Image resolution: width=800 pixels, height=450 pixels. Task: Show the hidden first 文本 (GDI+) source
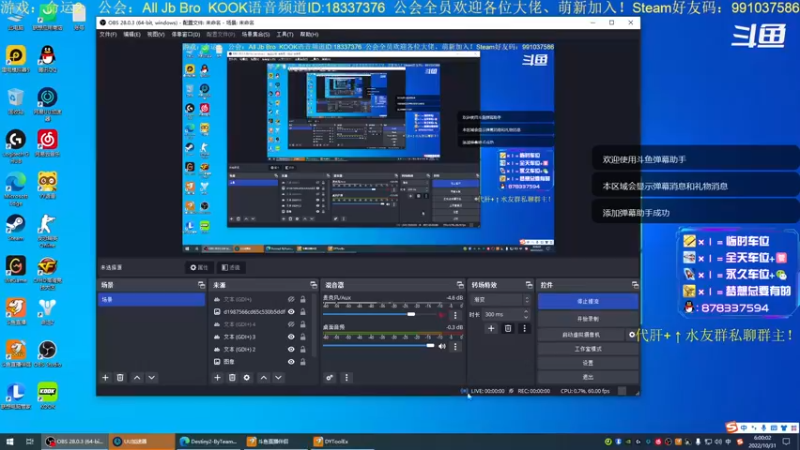click(x=291, y=299)
